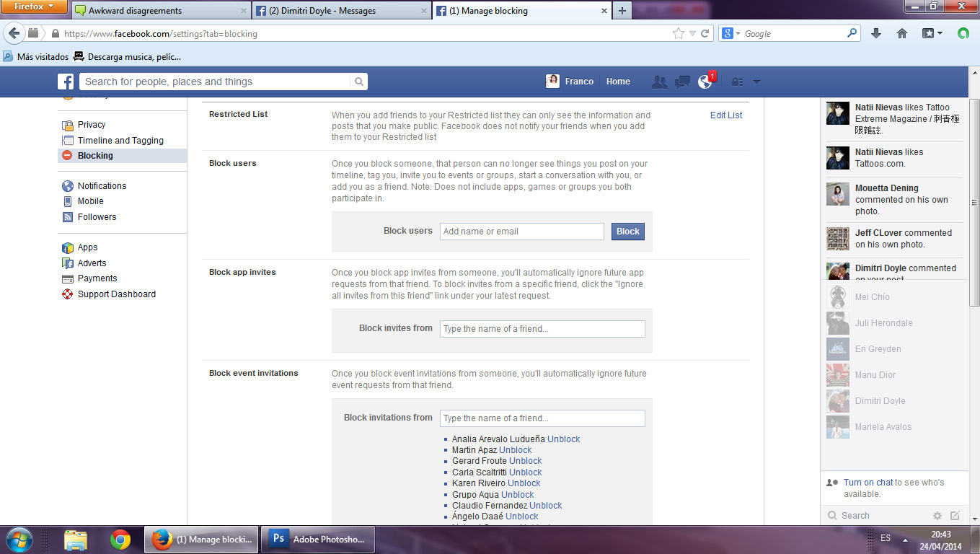980x554 pixels.
Task: Focus the Add name or email field
Action: pos(522,232)
